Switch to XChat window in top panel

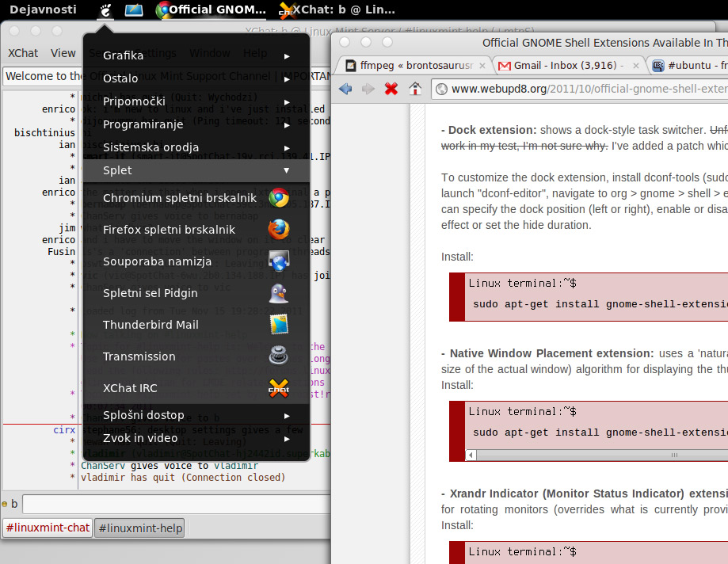[337, 10]
